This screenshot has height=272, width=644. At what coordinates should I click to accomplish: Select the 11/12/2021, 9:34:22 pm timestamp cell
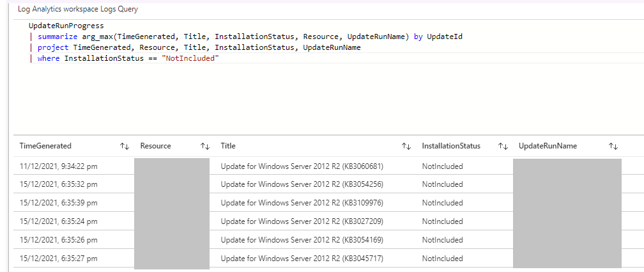tap(58, 166)
